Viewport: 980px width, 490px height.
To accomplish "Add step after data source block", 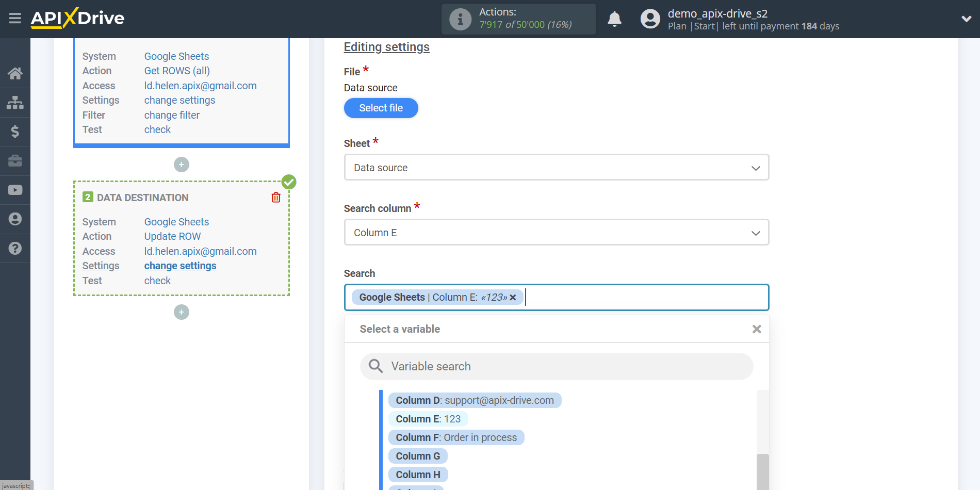I will click(182, 165).
